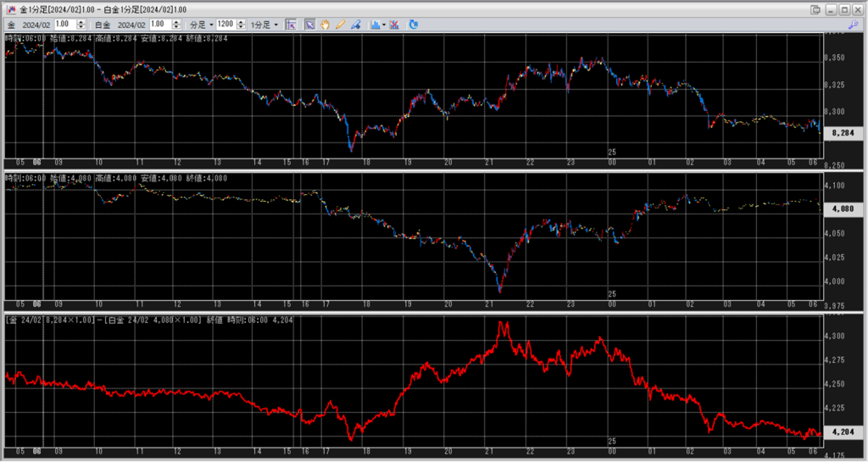Open the bar chart indicator icon
The width and height of the screenshot is (868, 462).
pyautogui.click(x=376, y=25)
